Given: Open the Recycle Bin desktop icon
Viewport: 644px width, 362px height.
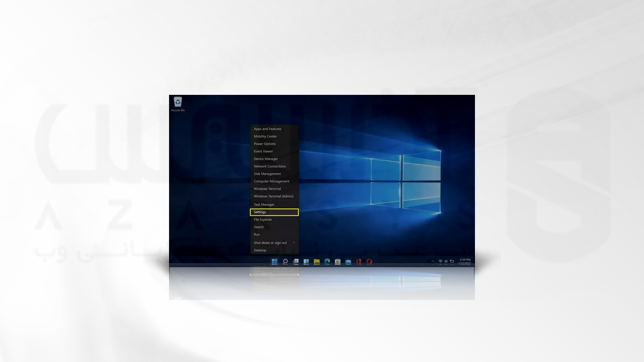Looking at the screenshot, I should click(178, 104).
